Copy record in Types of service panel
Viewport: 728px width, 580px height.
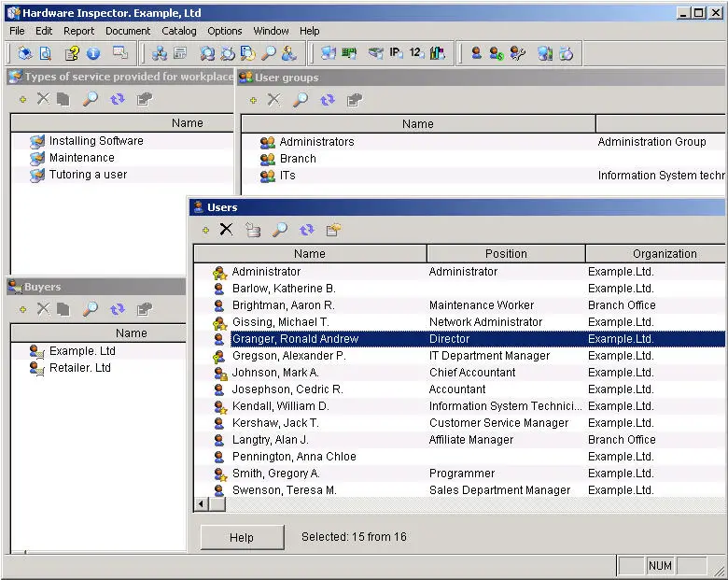coord(63,99)
